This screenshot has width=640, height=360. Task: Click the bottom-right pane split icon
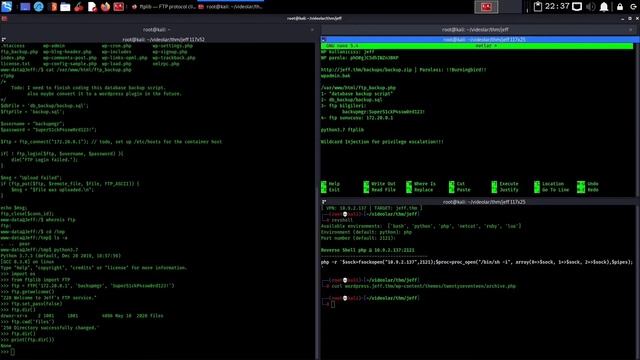click(324, 202)
